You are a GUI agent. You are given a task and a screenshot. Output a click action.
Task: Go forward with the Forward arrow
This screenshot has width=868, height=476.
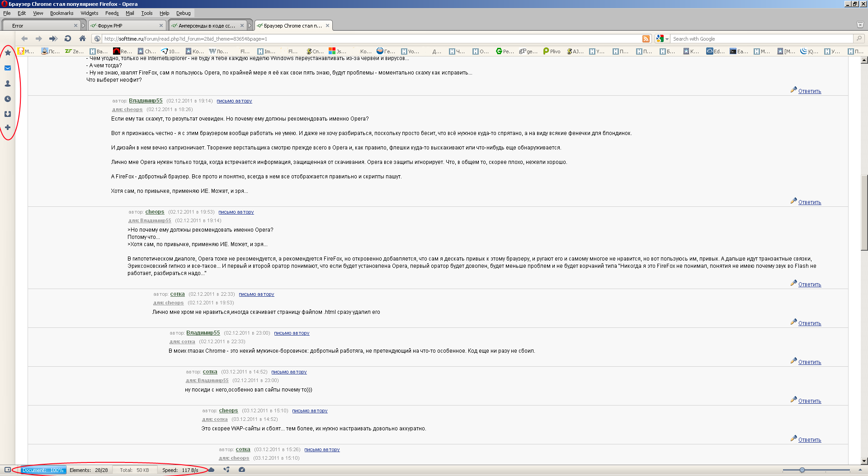click(39, 39)
